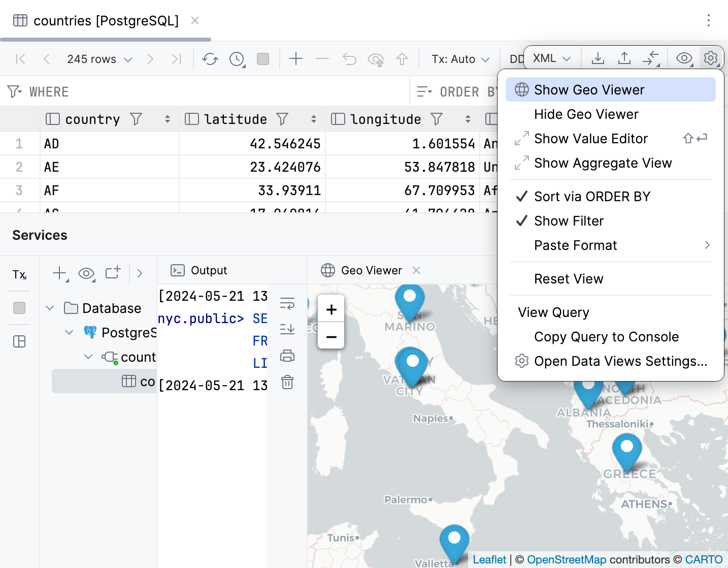Open visibility options with eye icon in Services
The image size is (728, 568).
point(86,273)
